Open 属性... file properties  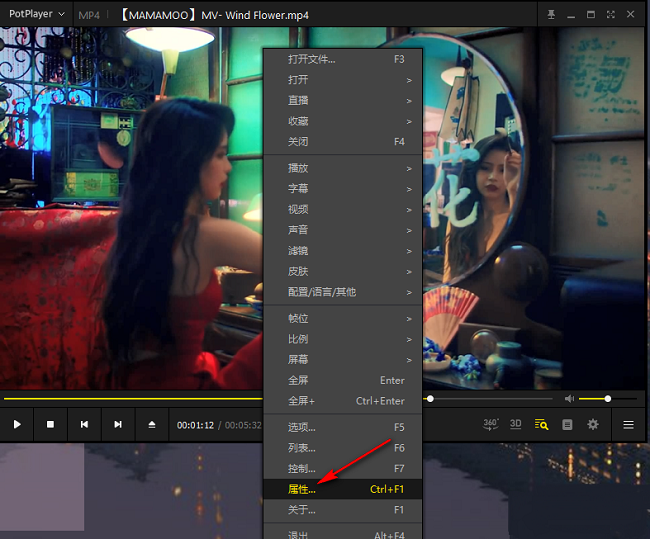pos(343,490)
